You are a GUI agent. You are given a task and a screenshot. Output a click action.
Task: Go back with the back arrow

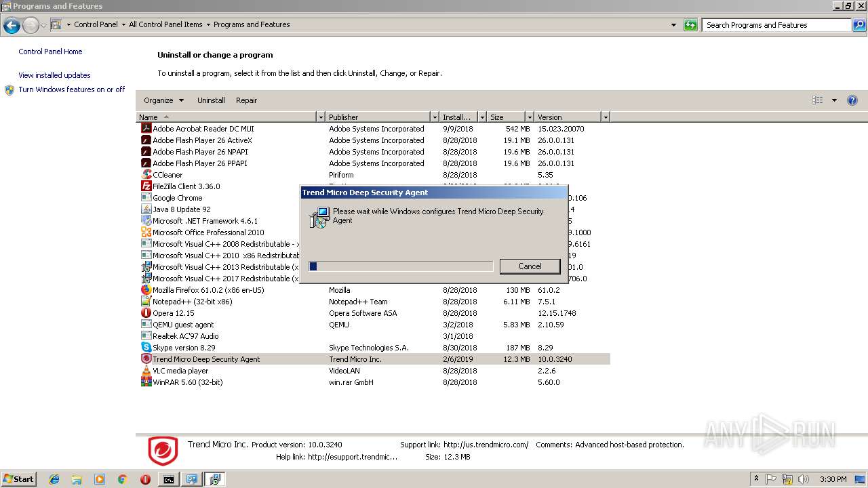(12, 26)
